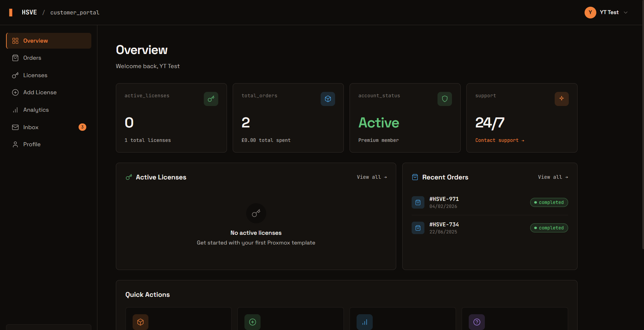The width and height of the screenshot is (644, 330).
Task: Open Orders in the sidebar
Action: pyautogui.click(x=49, y=58)
